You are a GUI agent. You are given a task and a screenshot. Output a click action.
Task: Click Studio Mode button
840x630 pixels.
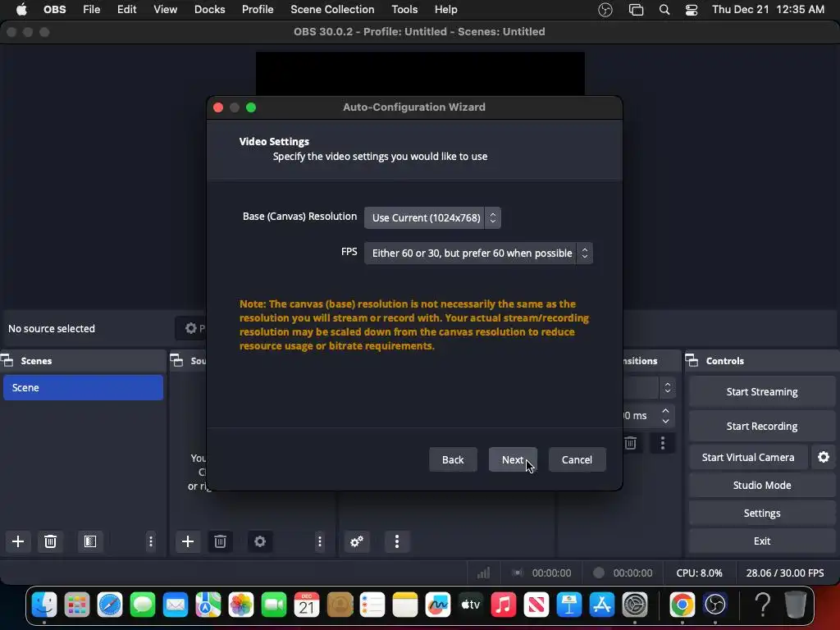click(x=762, y=485)
